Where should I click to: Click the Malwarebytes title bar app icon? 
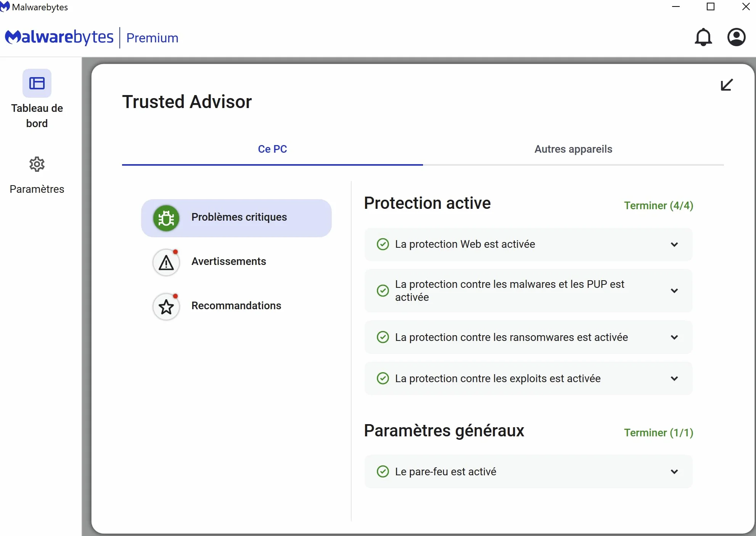[5, 7]
